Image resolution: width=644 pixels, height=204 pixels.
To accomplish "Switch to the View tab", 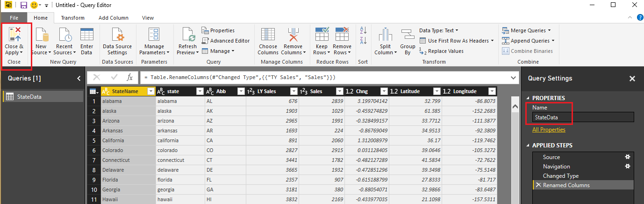I will tap(148, 18).
